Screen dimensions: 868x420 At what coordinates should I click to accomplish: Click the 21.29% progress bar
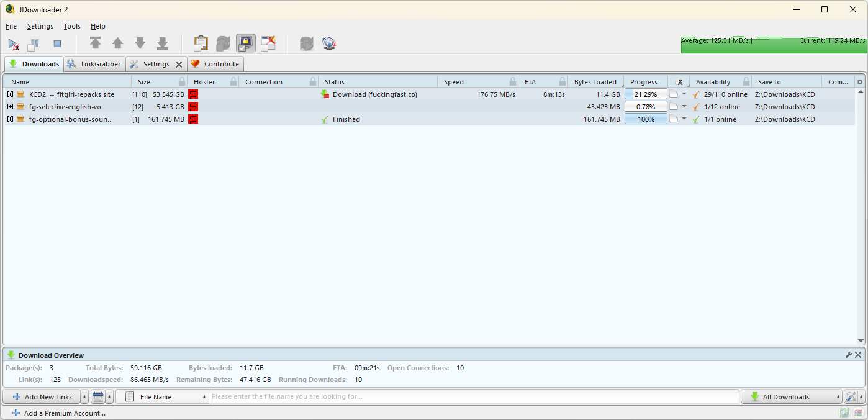(x=646, y=94)
